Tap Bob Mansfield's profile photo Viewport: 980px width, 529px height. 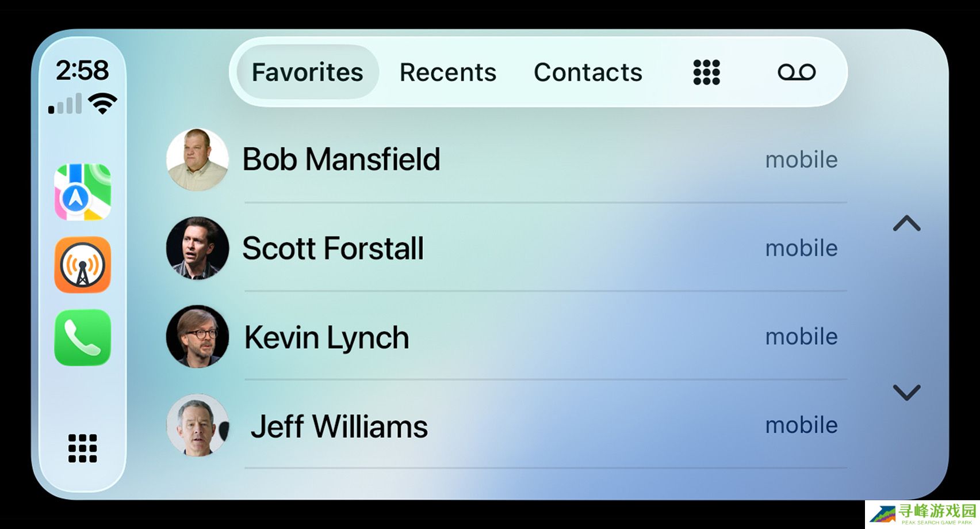click(197, 159)
